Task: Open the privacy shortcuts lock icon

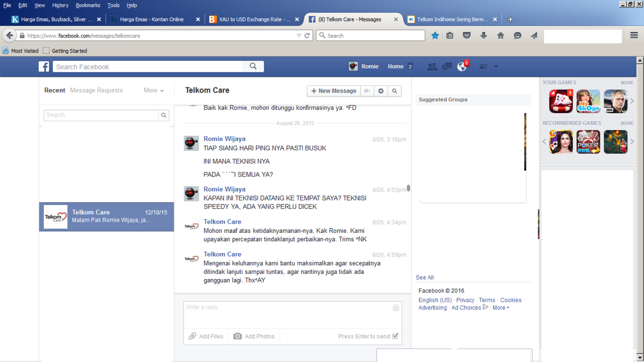Action: pyautogui.click(x=483, y=66)
